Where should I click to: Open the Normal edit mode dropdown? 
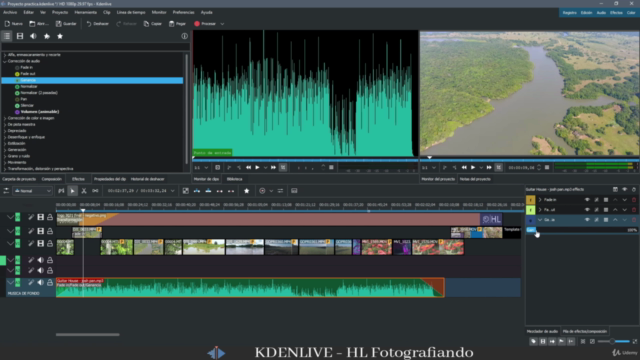tap(32, 191)
